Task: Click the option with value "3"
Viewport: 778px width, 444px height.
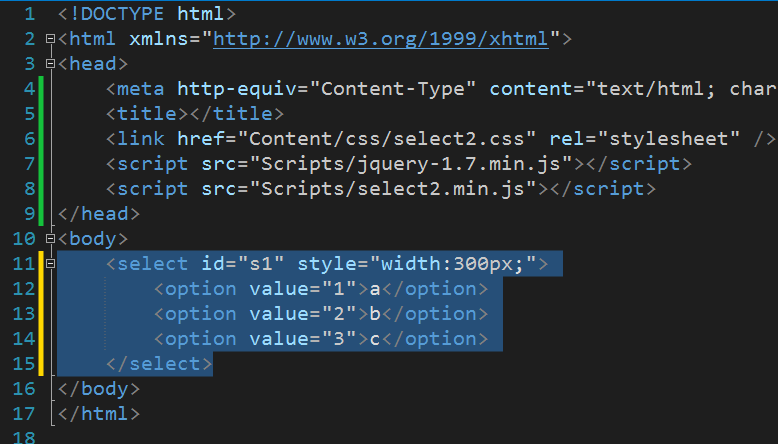Action: point(322,338)
